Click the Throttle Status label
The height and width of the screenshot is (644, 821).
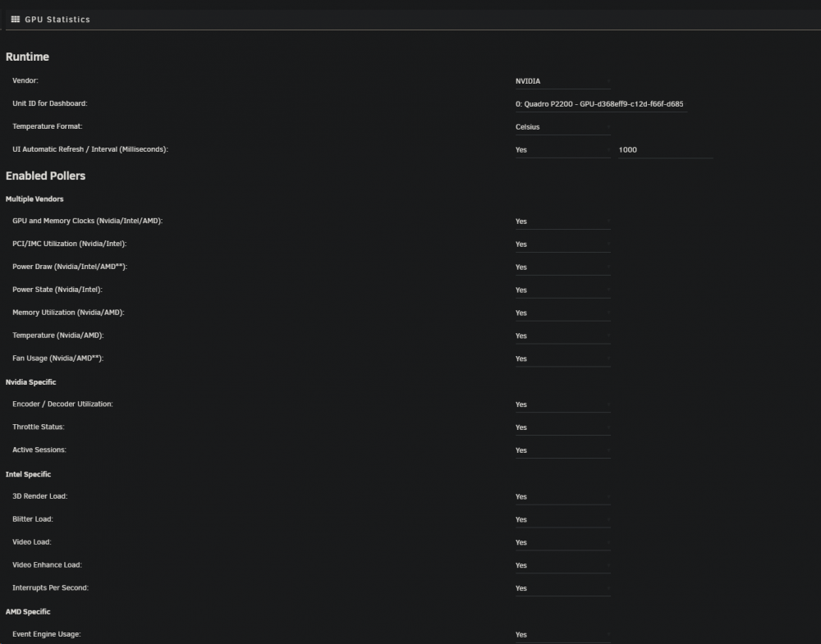click(39, 427)
